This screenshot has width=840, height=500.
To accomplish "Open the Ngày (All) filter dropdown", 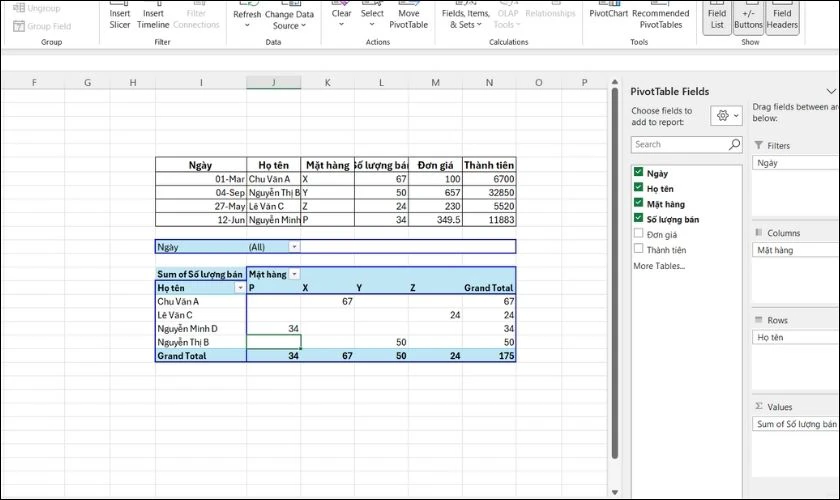I will pos(294,247).
